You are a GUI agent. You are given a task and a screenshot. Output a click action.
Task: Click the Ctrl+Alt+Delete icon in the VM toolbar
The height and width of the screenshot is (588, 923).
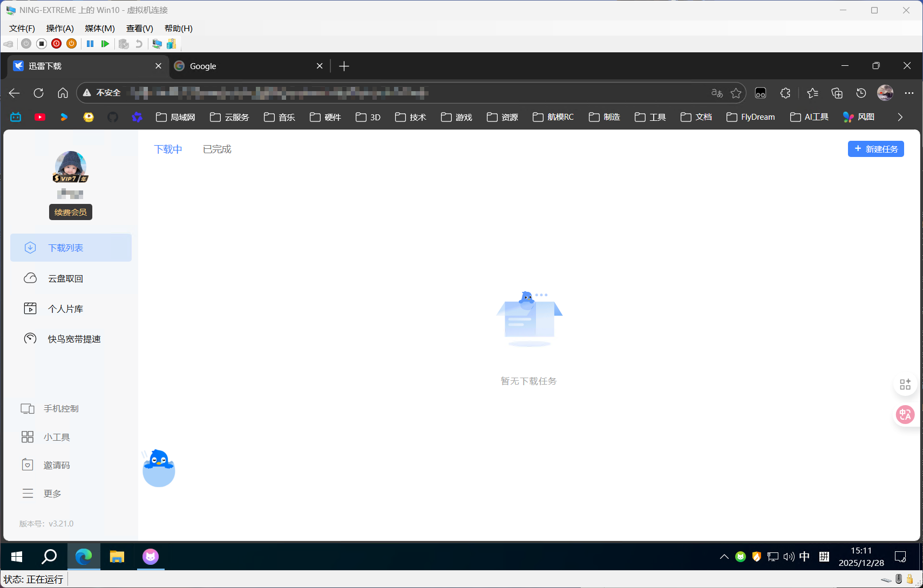(8, 44)
